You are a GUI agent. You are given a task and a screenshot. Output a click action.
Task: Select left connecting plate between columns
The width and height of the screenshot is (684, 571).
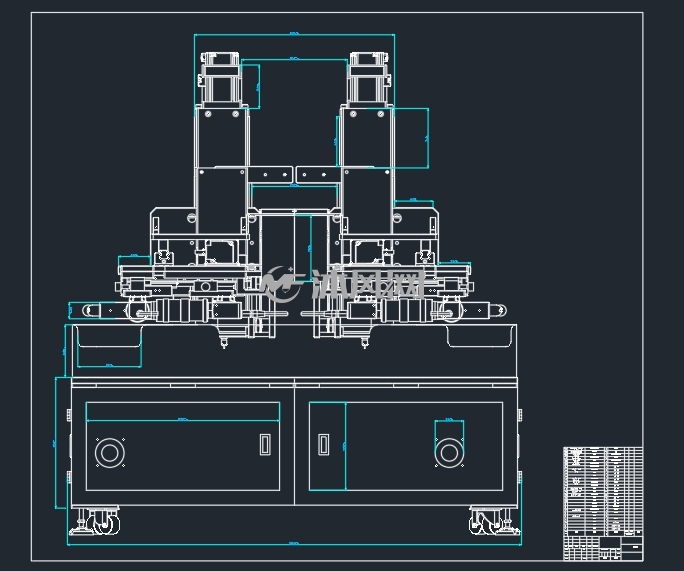(271, 174)
